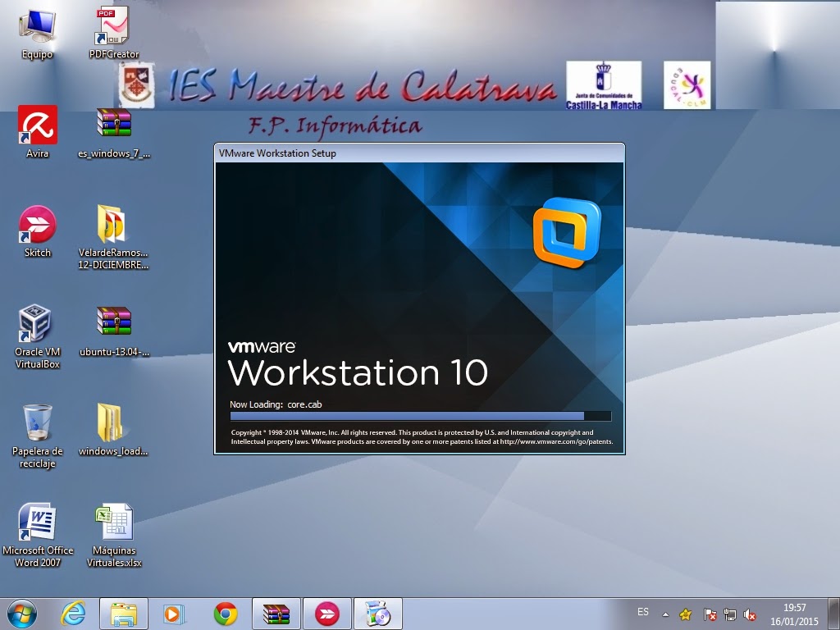Open the clock showing 19:57
The width and height of the screenshot is (840, 630).
[794, 614]
